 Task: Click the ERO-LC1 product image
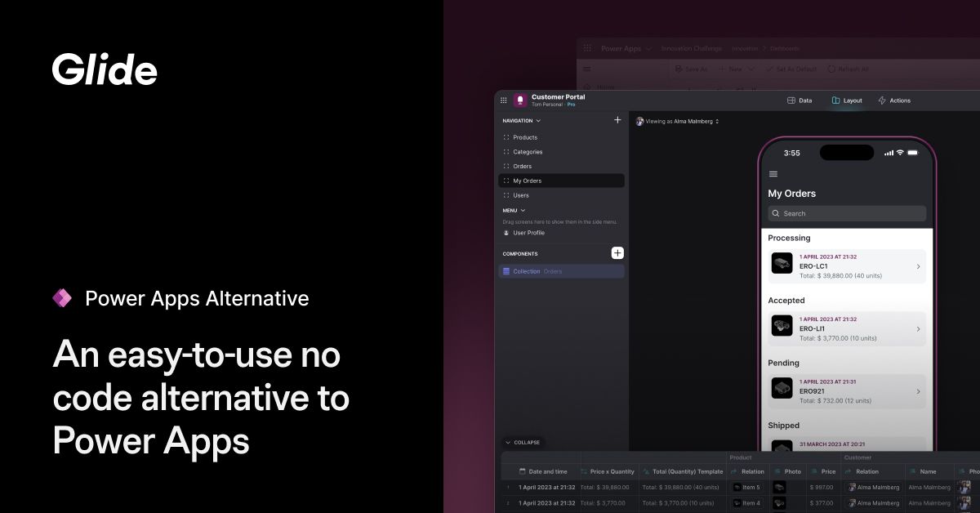click(782, 263)
